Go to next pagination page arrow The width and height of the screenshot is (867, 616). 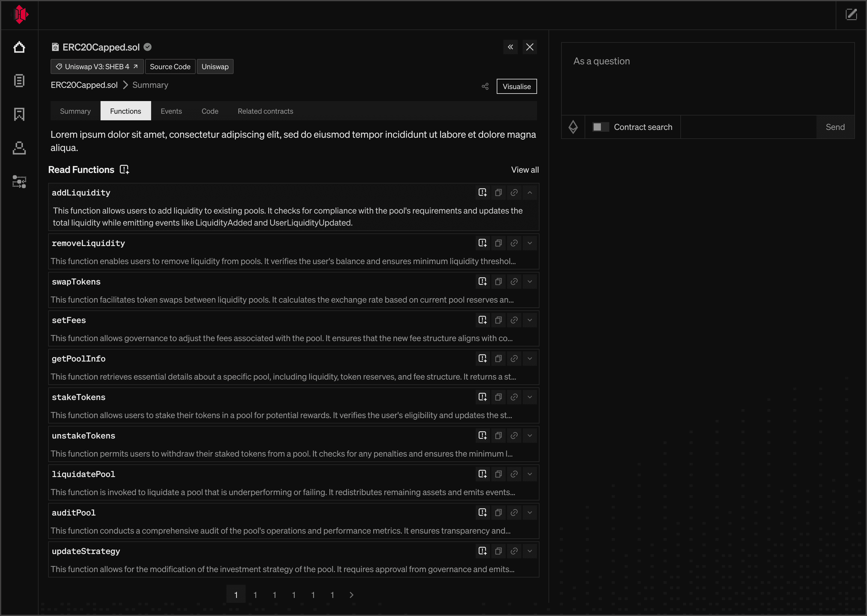tap(351, 595)
